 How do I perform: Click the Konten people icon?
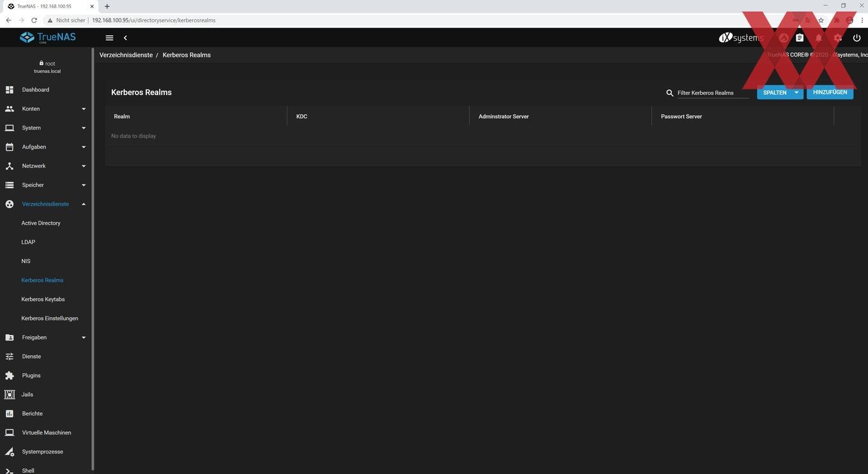coord(10,109)
